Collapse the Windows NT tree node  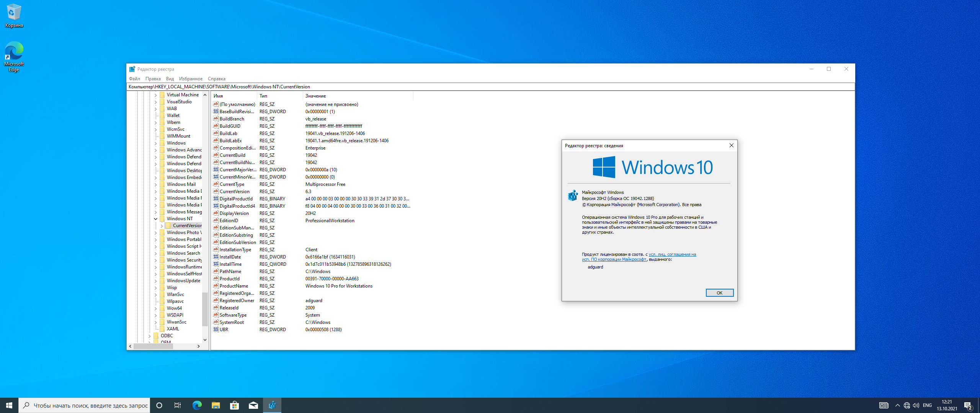(x=156, y=219)
